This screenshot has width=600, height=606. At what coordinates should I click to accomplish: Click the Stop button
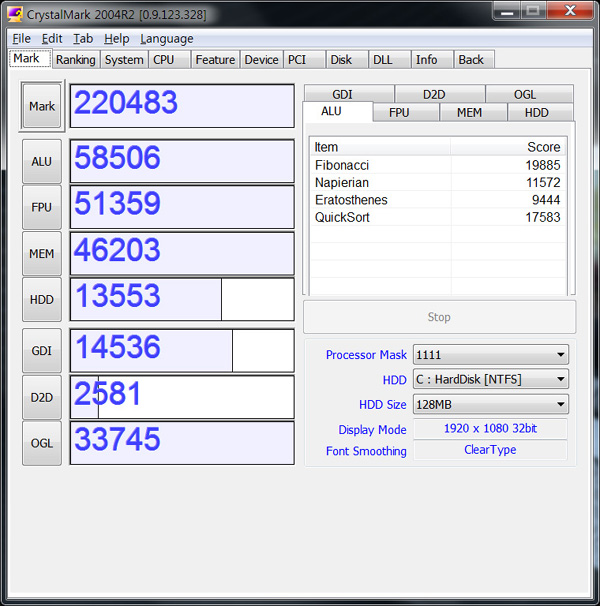(x=439, y=317)
